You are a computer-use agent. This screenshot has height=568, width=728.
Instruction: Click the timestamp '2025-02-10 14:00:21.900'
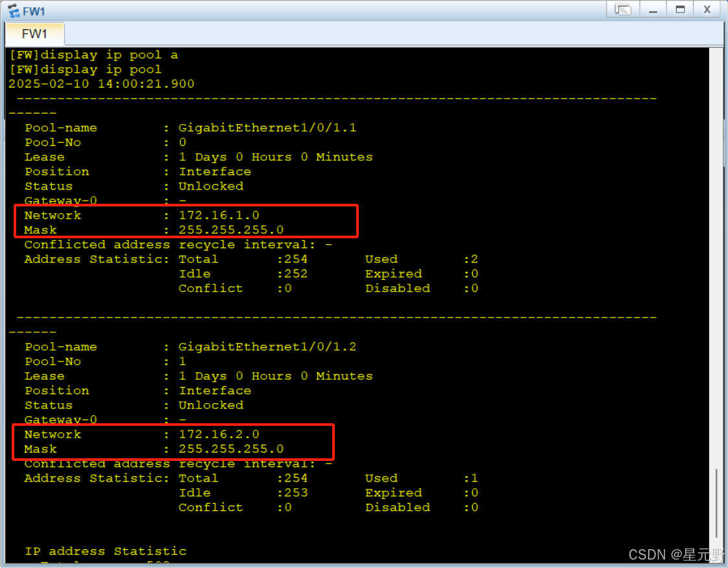[101, 84]
